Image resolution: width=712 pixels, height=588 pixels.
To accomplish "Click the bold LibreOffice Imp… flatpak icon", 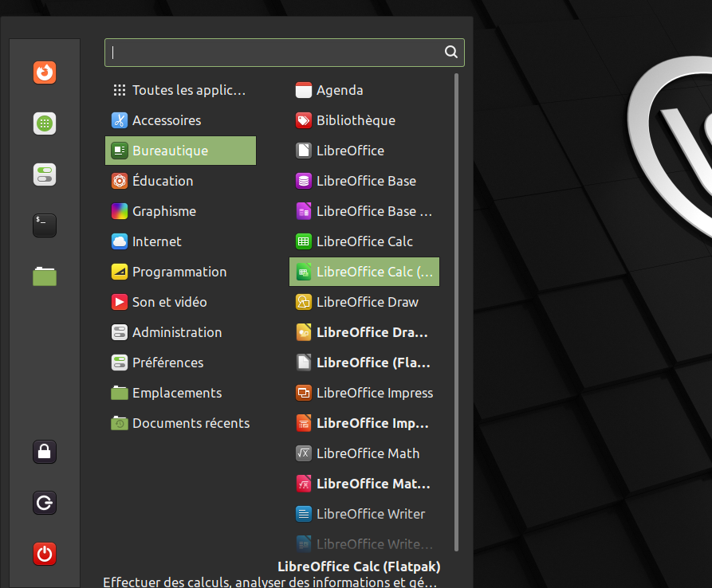I will 303,423.
